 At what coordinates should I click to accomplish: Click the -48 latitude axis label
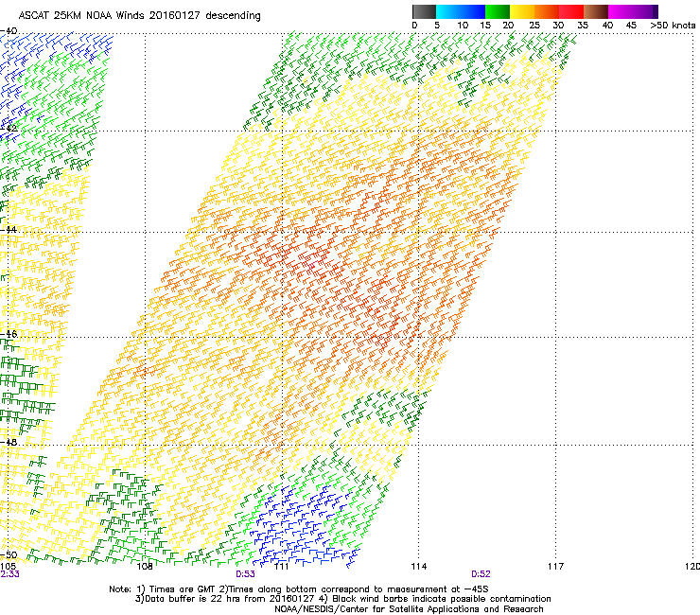click(x=9, y=442)
